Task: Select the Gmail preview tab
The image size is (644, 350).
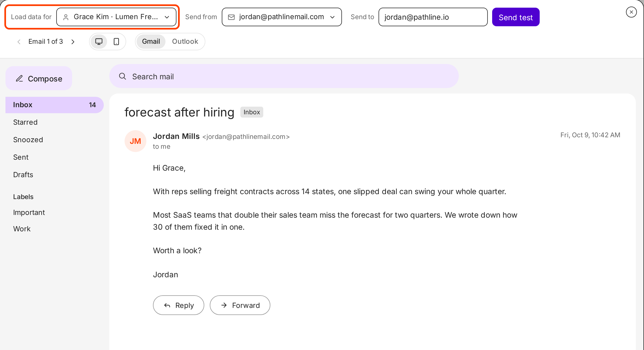Action: [x=151, y=42]
